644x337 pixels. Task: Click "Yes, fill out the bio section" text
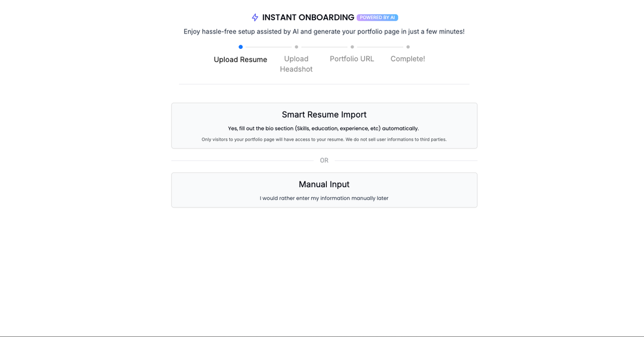(324, 128)
